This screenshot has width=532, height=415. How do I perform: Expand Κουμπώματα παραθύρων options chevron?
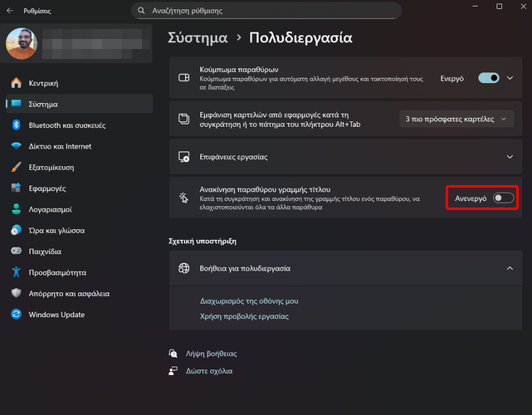[510, 77]
